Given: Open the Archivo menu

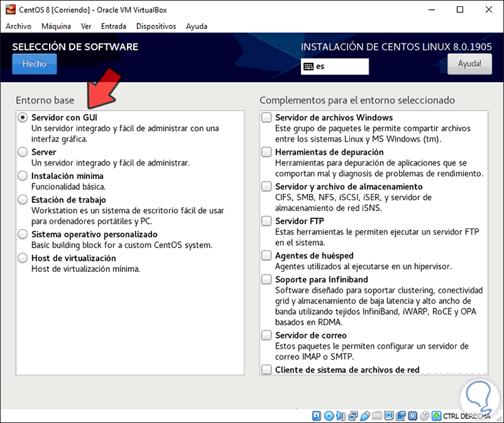Looking at the screenshot, I should (19, 26).
